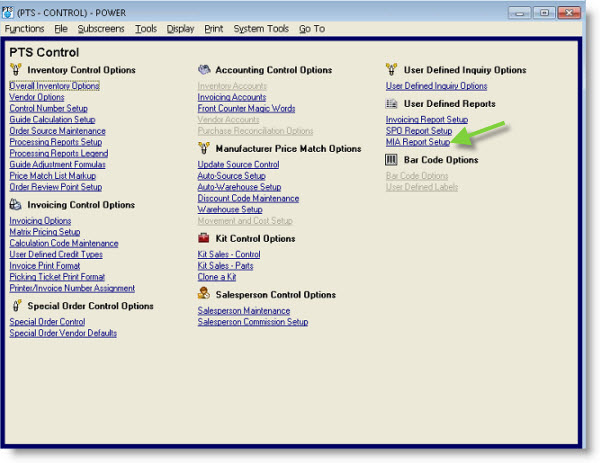Open Calculation Code Maintenance
600x463 pixels.
(x=64, y=243)
